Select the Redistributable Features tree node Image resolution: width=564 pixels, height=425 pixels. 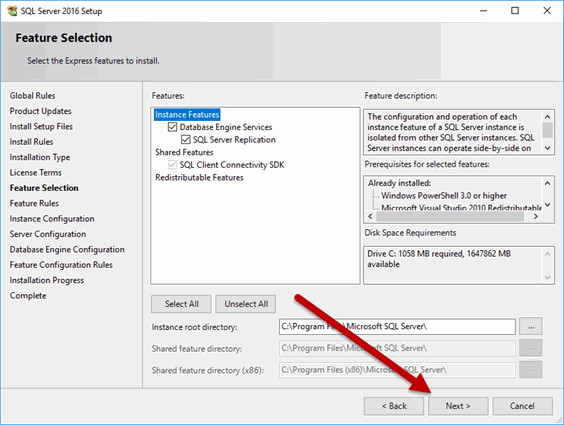pyautogui.click(x=199, y=178)
